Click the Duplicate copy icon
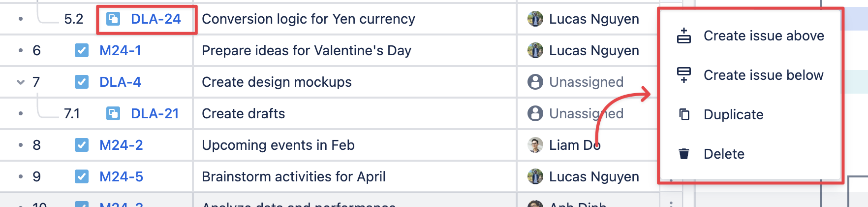The image size is (868, 207). pyautogui.click(x=684, y=114)
